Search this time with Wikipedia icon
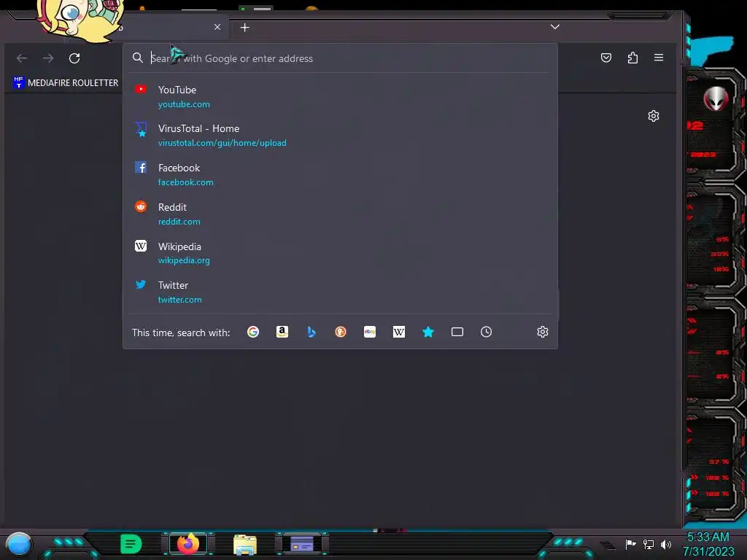The image size is (747, 560). [x=399, y=332]
